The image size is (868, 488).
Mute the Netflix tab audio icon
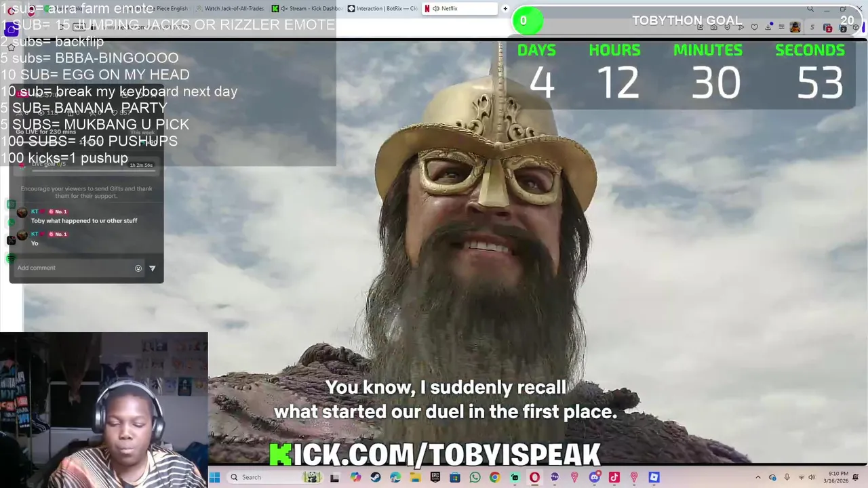point(435,8)
